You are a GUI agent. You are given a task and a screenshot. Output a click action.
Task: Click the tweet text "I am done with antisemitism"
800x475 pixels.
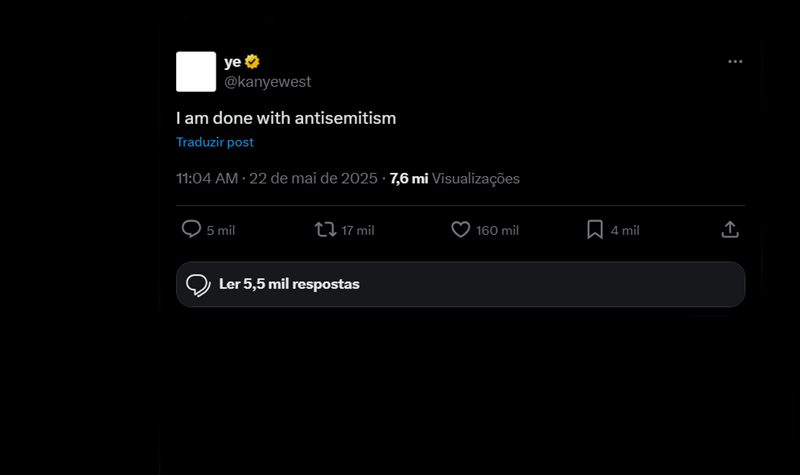pyautogui.click(x=286, y=118)
